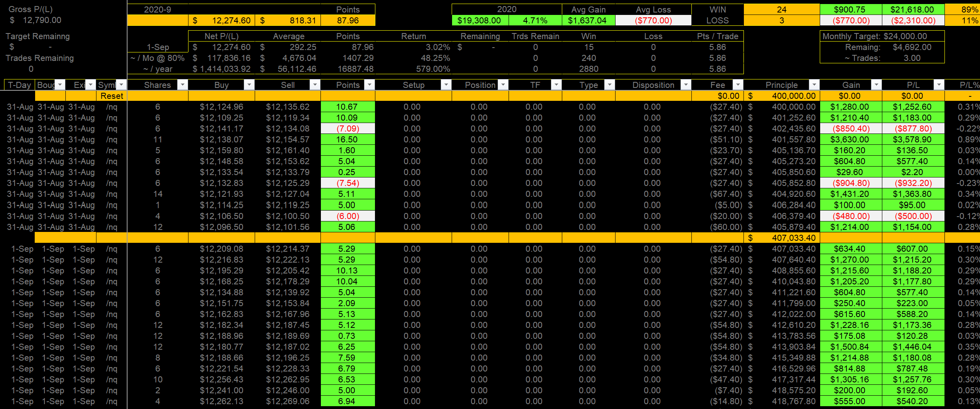This screenshot has width=980, height=409.
Task: Select the Buy price $12,124.96
Action: tap(222, 107)
